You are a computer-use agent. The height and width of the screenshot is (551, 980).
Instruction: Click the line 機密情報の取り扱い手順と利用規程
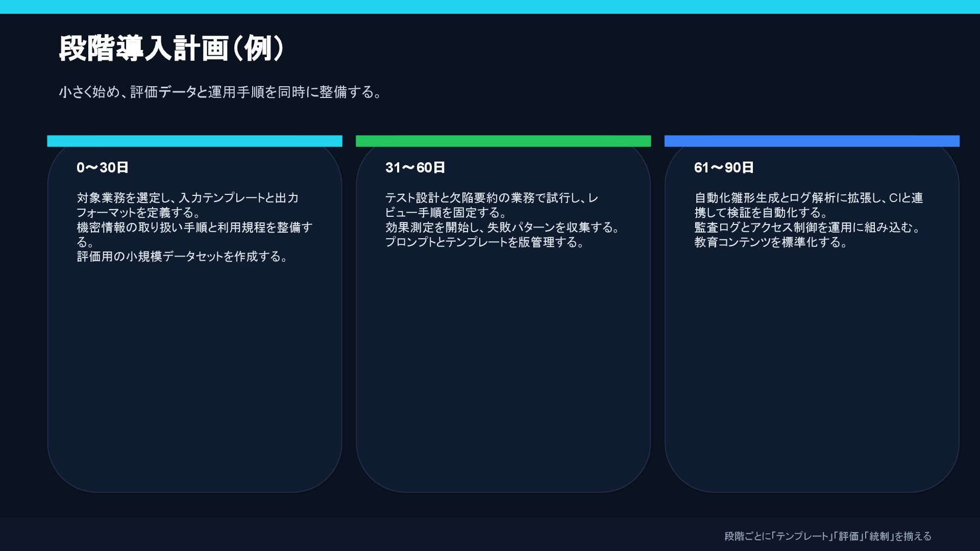194,228
